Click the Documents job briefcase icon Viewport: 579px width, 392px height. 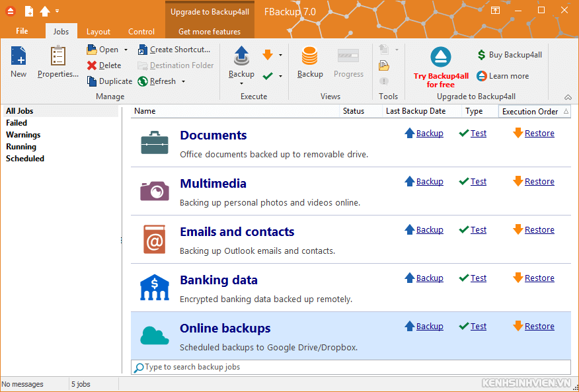pos(155,143)
